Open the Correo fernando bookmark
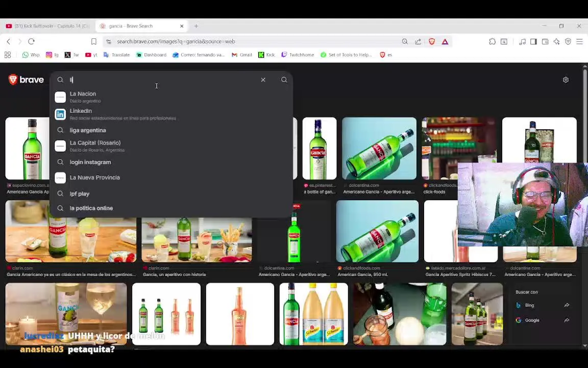This screenshot has height=368, width=588. tap(199, 55)
